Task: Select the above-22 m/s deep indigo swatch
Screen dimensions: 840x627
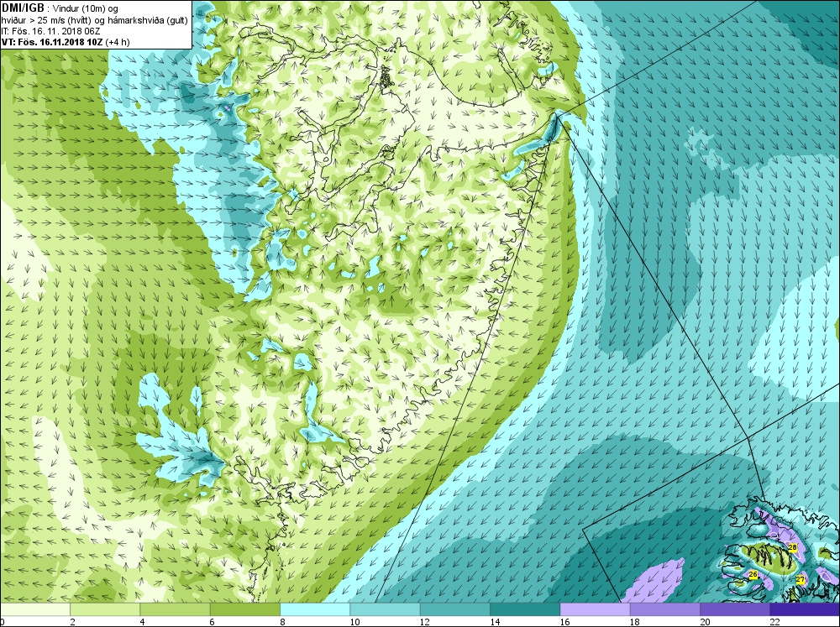Action: 805,609
